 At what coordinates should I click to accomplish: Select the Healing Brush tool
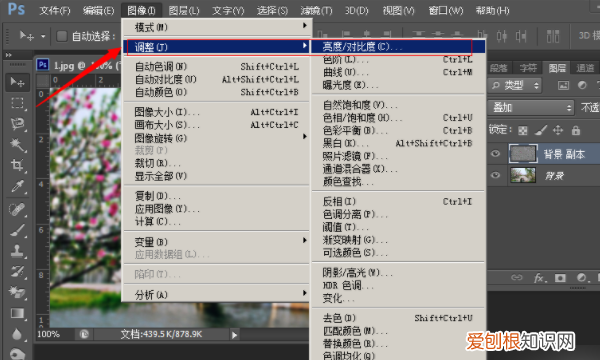tap(17, 210)
